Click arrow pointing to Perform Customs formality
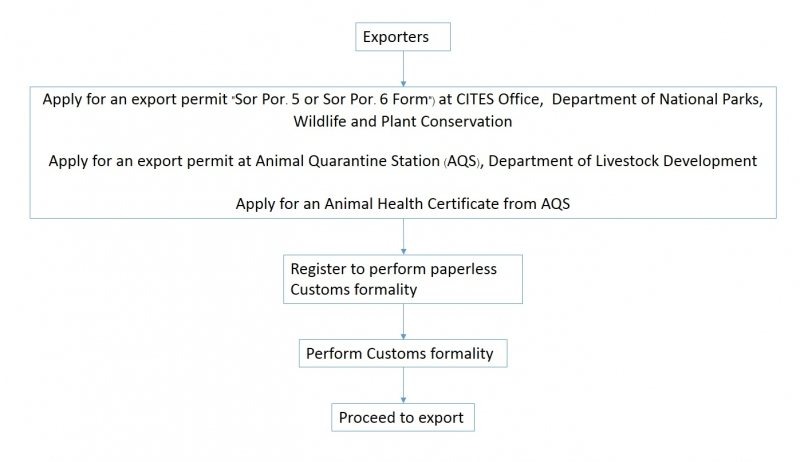The height and width of the screenshot is (462, 809). [403, 321]
